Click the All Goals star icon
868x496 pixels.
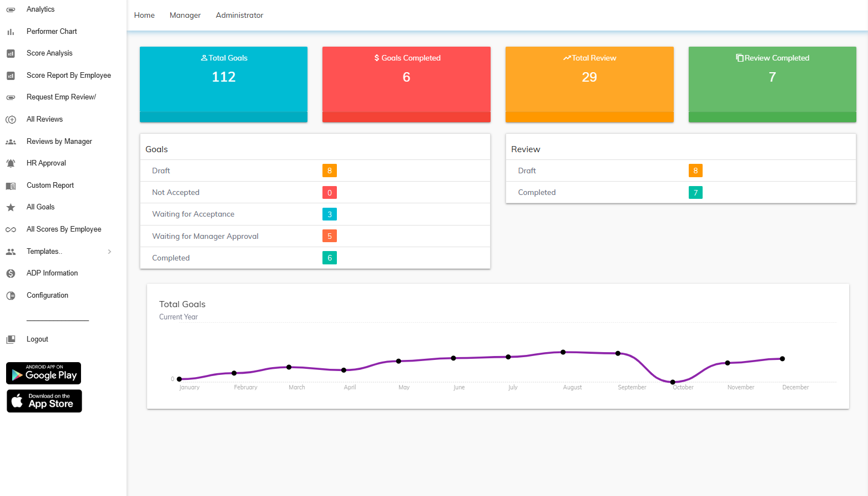click(11, 207)
